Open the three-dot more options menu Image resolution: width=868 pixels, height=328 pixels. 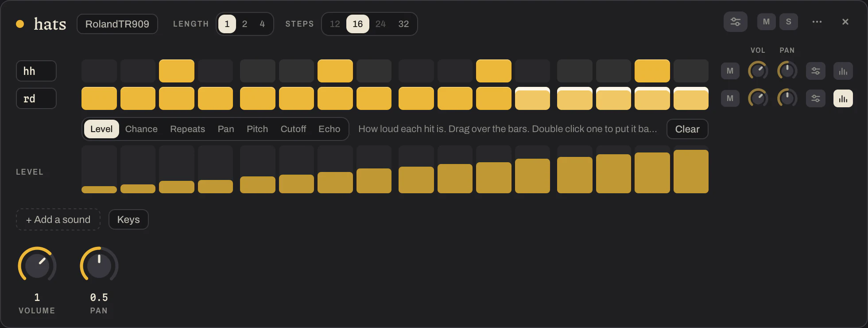click(x=817, y=22)
